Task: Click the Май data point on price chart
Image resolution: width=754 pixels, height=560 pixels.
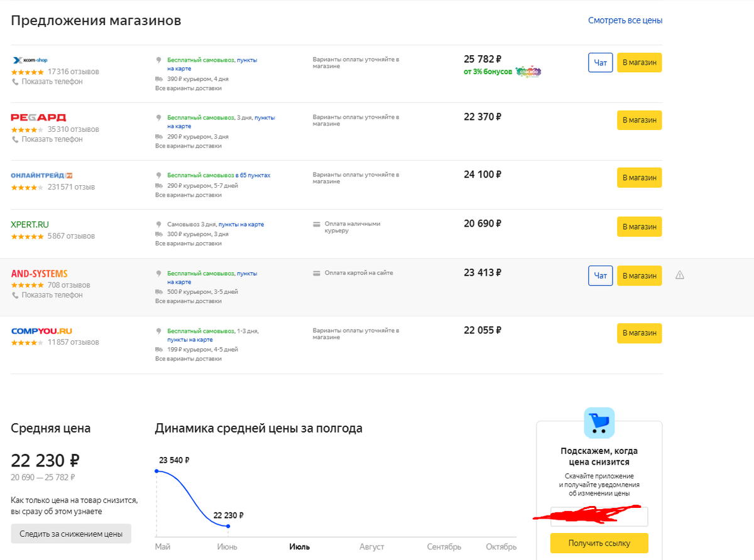Action: point(156,471)
